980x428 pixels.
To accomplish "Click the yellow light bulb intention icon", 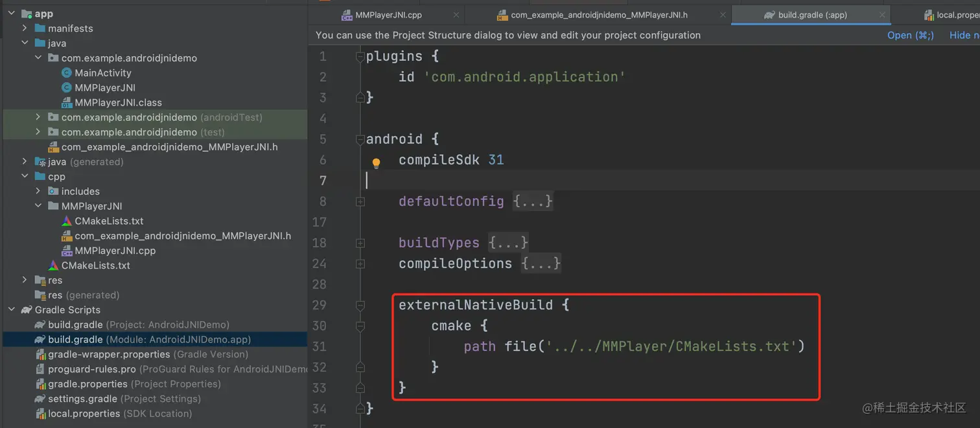I will 376,163.
